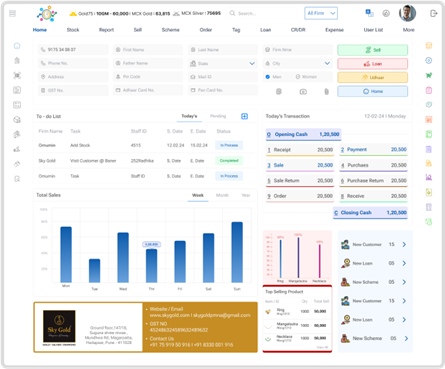Add a new to-do task with plus icon
445x369 pixels.
[244, 116]
